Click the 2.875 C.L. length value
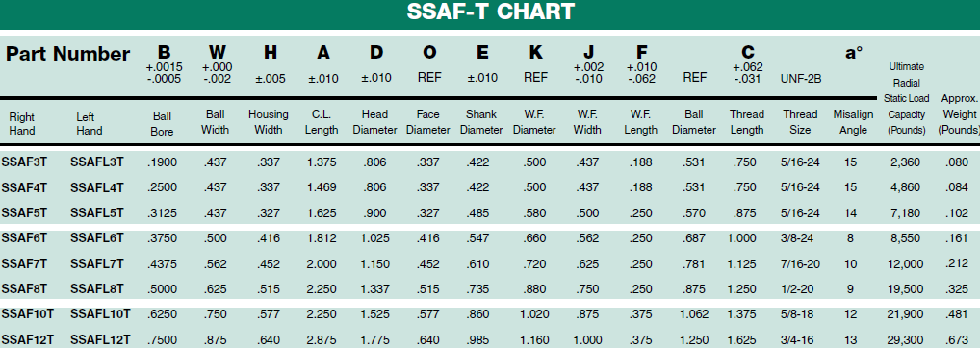980x348 pixels. tap(322, 339)
